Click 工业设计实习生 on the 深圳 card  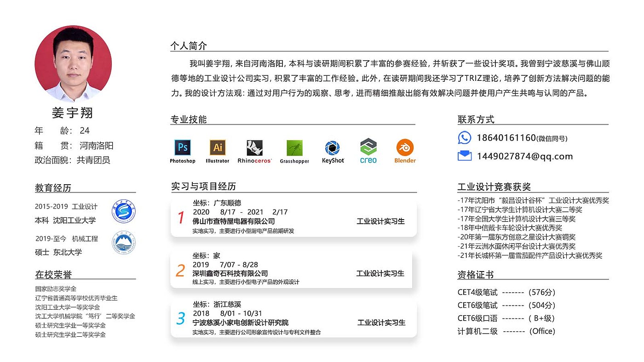380,273
